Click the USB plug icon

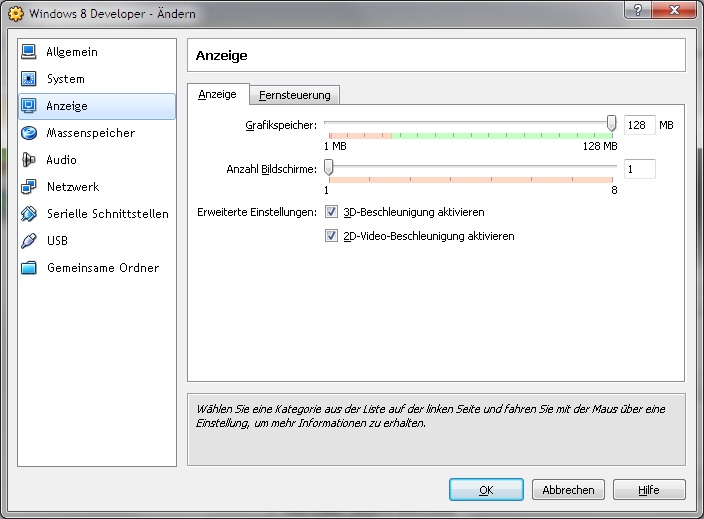pos(29,241)
